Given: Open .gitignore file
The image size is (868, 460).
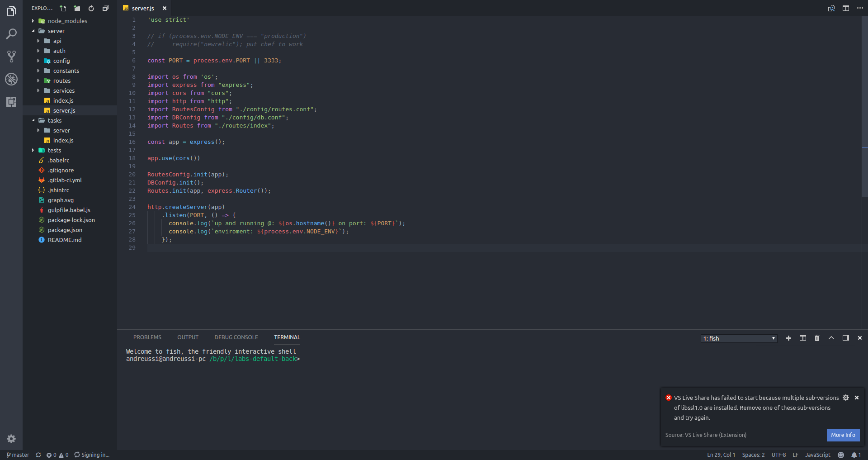Looking at the screenshot, I should [x=70, y=170].
